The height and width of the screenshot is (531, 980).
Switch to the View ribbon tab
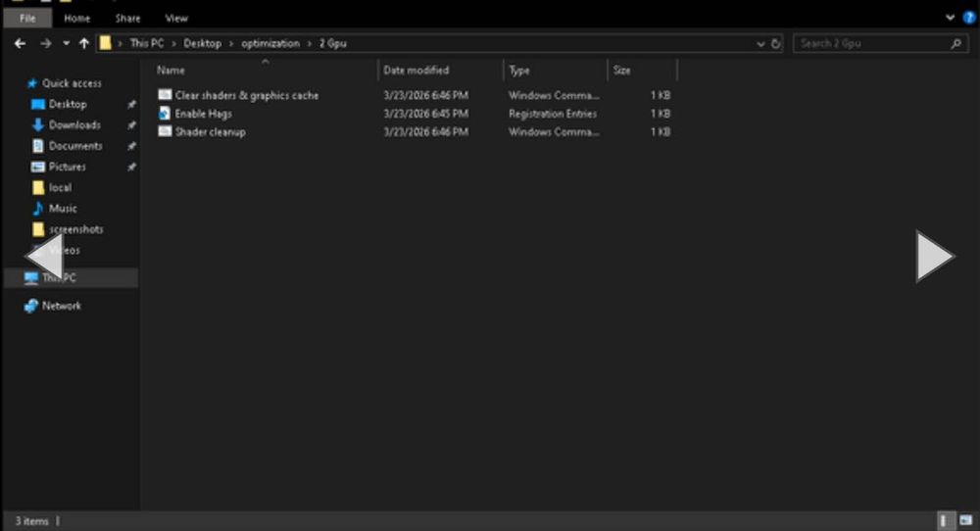click(x=176, y=18)
